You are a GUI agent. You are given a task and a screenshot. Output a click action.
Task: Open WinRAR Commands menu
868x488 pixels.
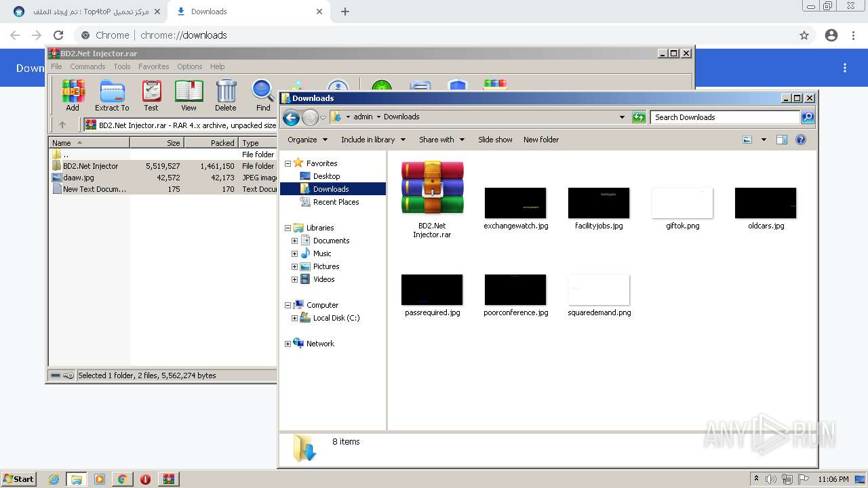tap(87, 66)
